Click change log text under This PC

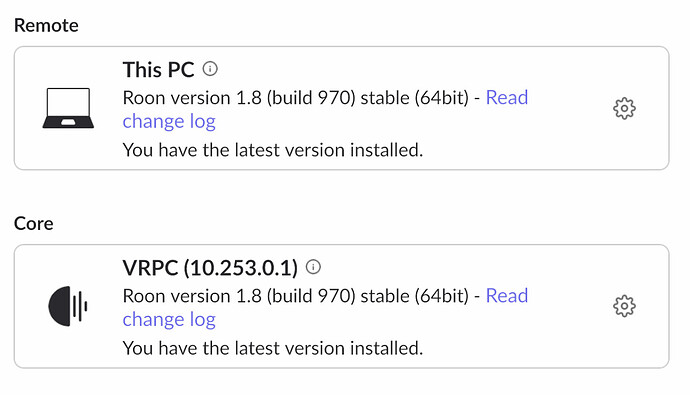(169, 121)
